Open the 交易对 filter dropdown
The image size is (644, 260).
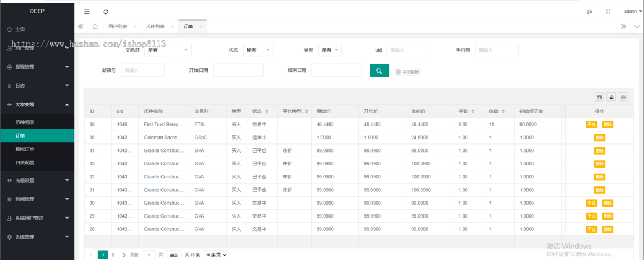[167, 50]
